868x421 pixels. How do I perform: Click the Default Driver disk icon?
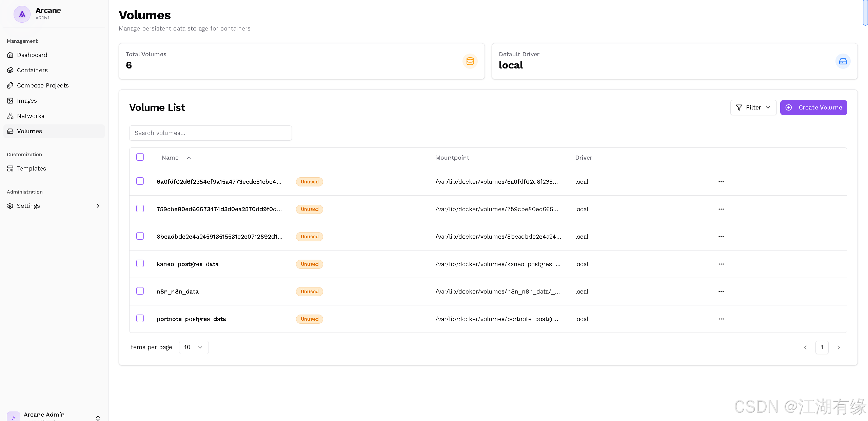(843, 61)
